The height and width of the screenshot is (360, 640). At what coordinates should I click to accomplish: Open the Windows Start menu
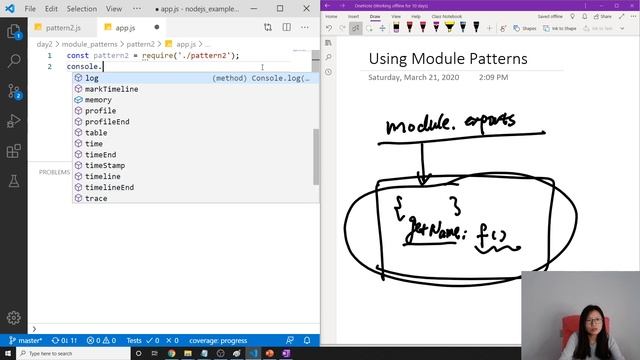[x=8, y=353]
